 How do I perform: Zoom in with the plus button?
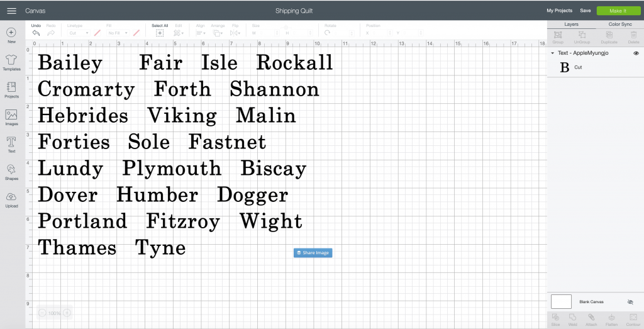click(67, 313)
